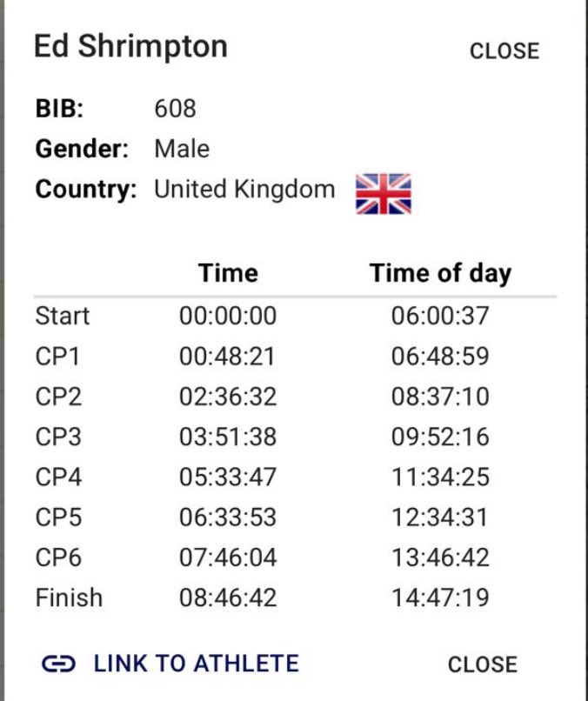Select the BIB number 608
588x701 pixels.
point(176,109)
